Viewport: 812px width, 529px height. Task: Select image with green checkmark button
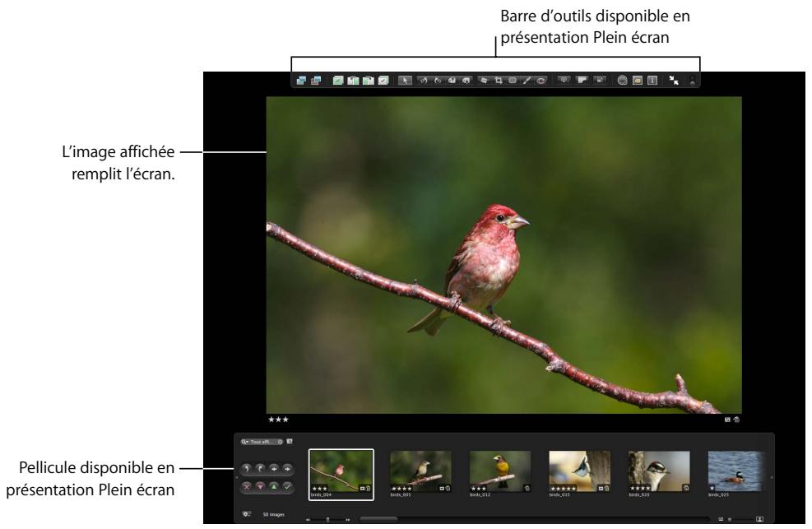[287, 486]
